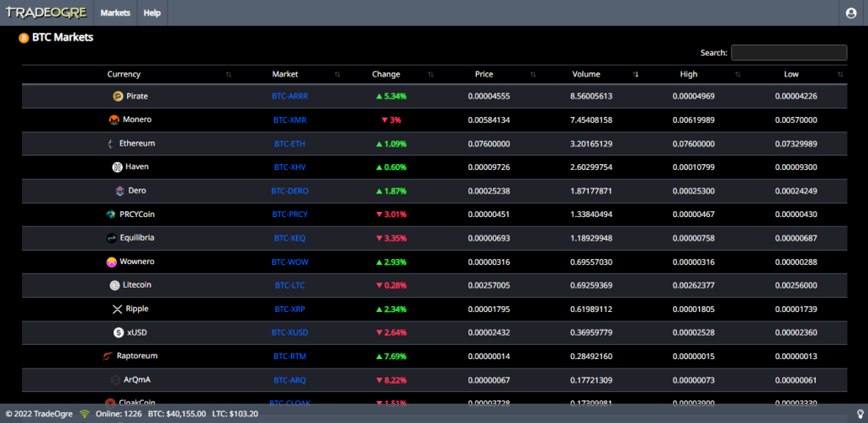Click the Dero coin icon
Viewport: 868px width, 423px height.
coord(119,191)
